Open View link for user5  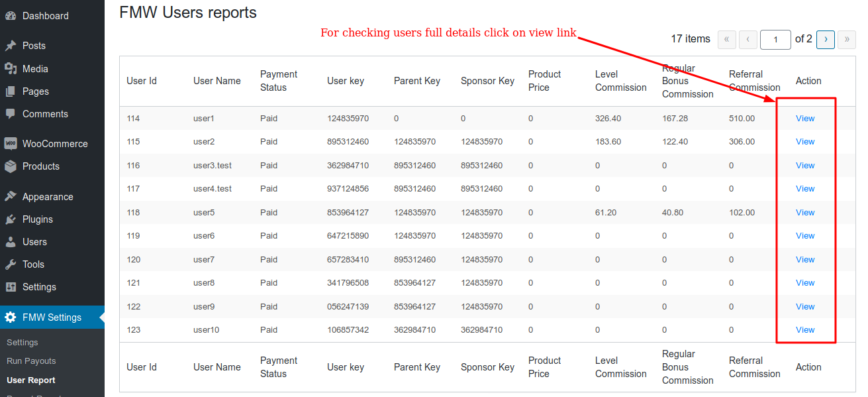pos(805,213)
